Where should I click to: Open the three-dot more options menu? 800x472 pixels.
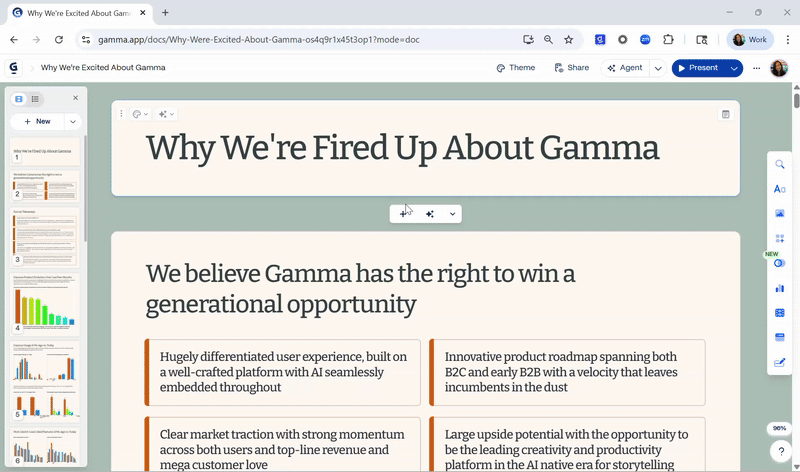[756, 68]
